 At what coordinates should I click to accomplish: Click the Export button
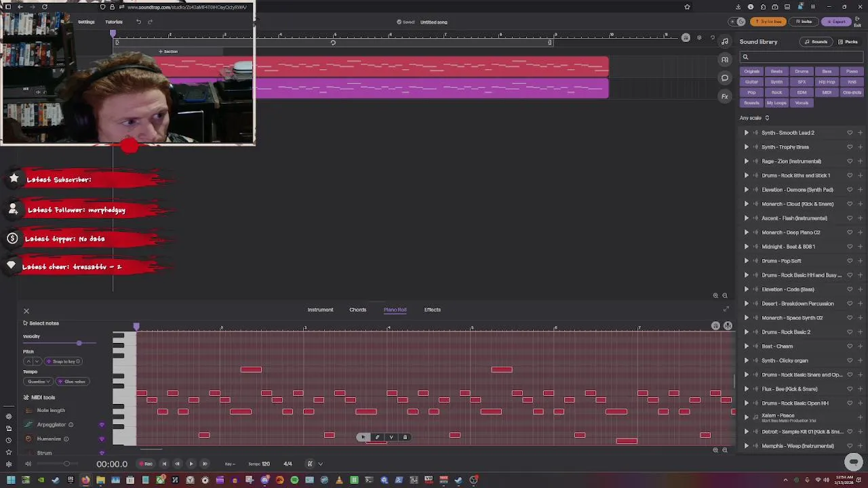(837, 22)
